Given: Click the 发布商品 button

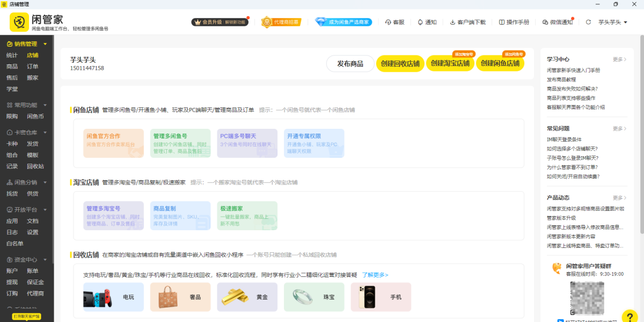Looking at the screenshot, I should coord(350,63).
